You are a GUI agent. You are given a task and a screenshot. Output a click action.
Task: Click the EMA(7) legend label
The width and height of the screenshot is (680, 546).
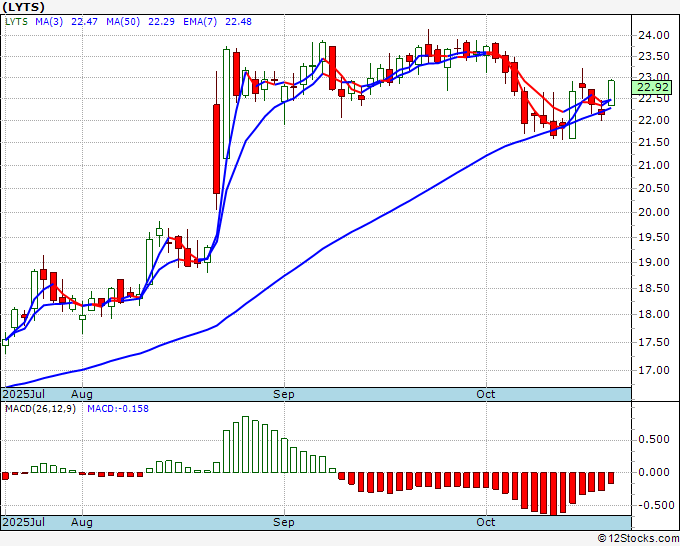click(200, 22)
